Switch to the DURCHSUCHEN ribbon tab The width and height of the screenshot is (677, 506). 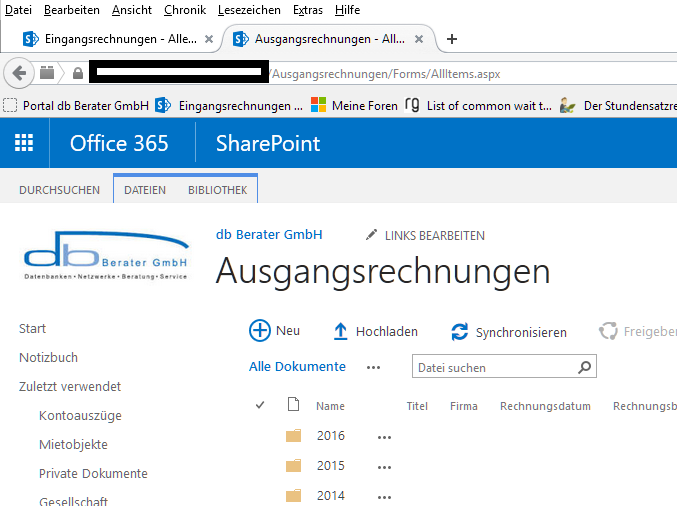pyautogui.click(x=60, y=190)
